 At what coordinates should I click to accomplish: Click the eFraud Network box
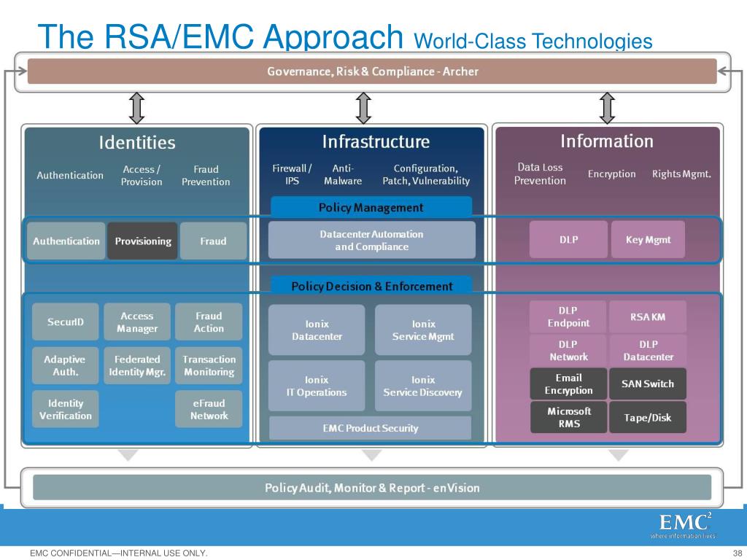point(209,409)
